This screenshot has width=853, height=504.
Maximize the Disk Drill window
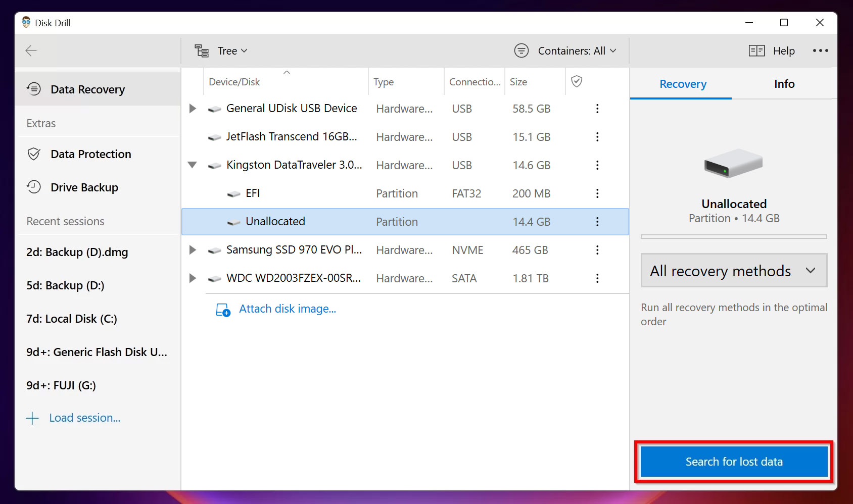[x=784, y=23]
